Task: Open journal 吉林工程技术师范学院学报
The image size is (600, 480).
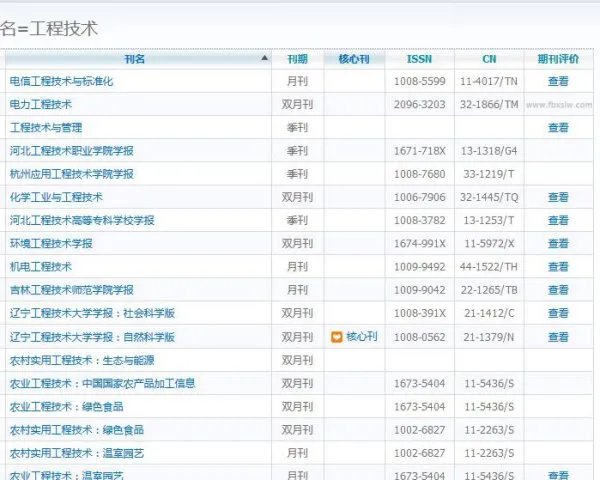Action: 72,290
